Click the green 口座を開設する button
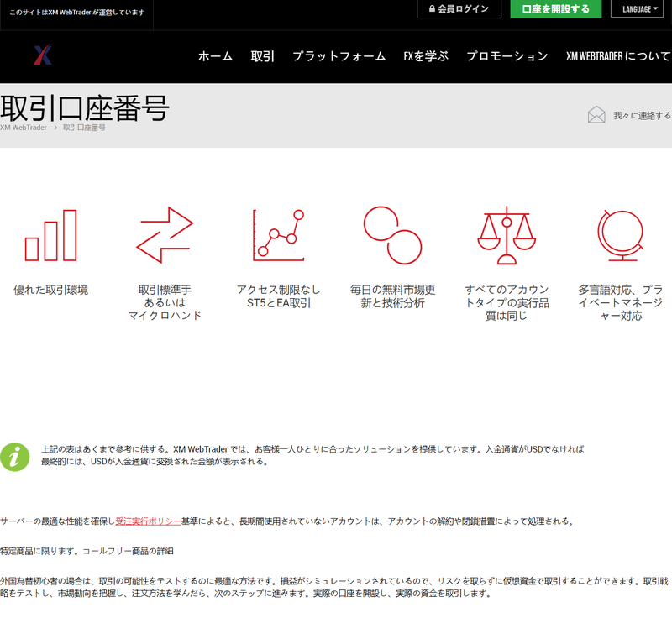 click(x=556, y=9)
